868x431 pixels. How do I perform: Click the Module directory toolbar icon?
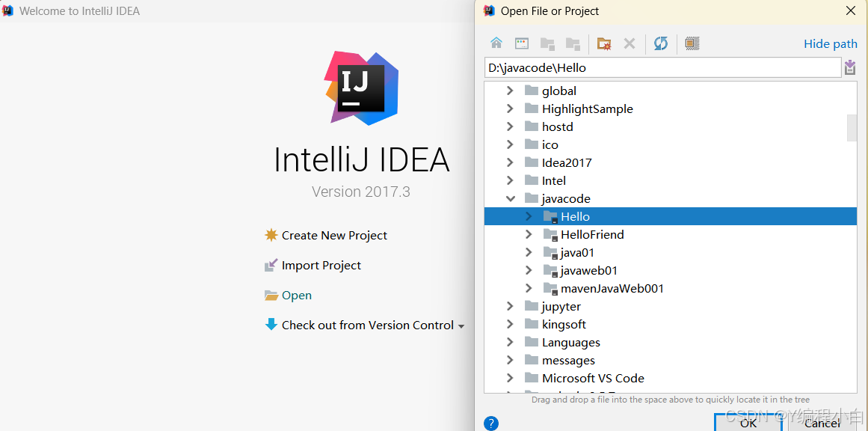(x=573, y=43)
